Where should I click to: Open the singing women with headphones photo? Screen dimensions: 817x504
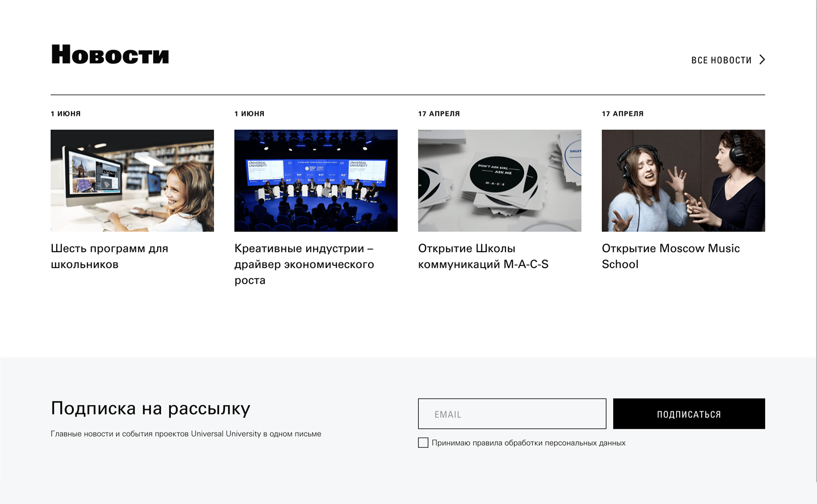click(683, 180)
